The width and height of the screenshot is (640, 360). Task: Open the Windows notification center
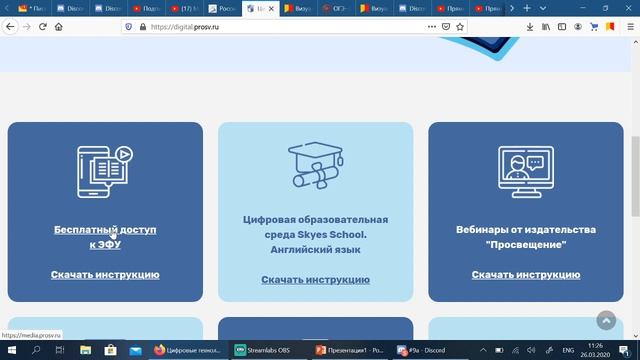pyautogui.click(x=624, y=350)
